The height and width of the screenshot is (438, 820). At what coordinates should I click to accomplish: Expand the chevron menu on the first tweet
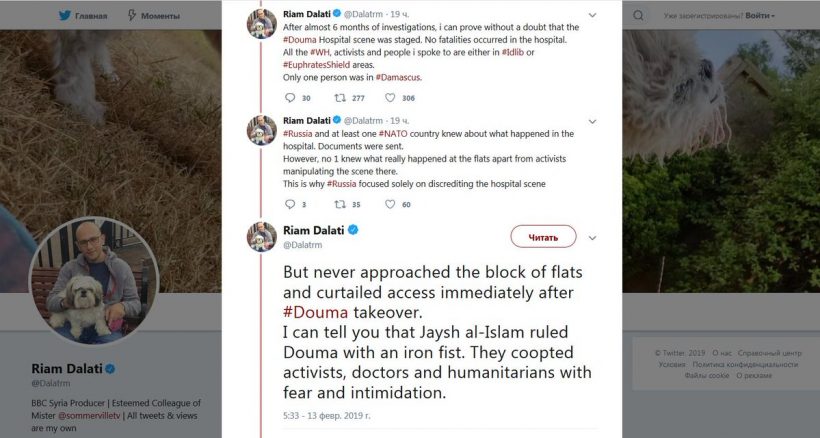[593, 15]
